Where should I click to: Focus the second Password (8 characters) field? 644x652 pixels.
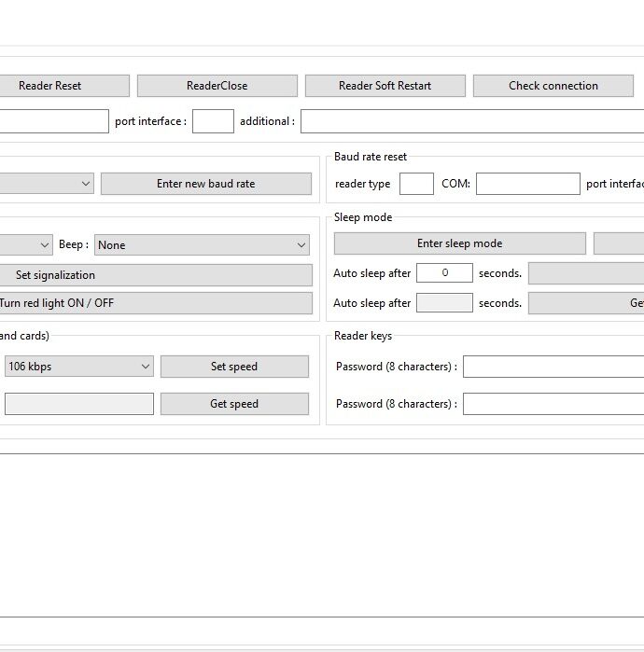click(x=553, y=404)
